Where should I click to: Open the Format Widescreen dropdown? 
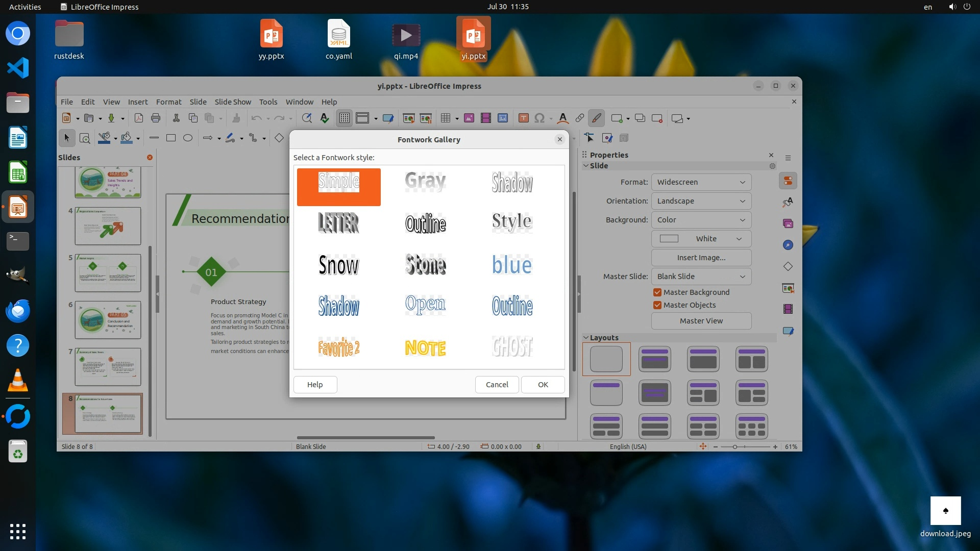[701, 182]
